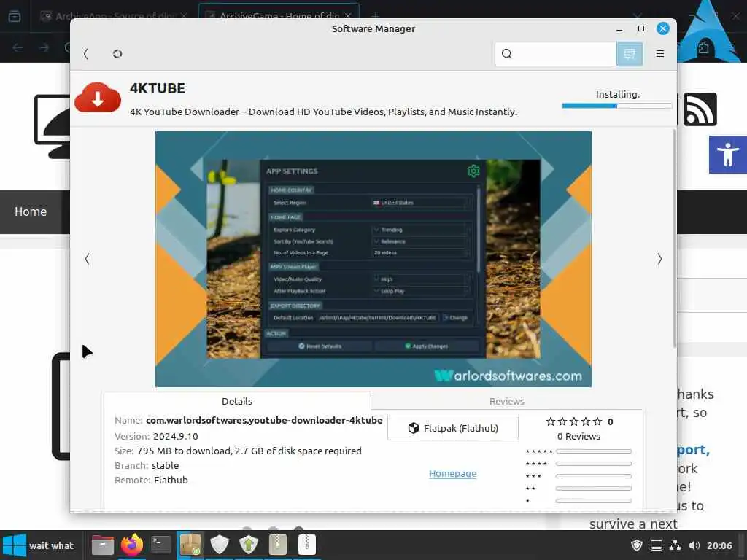
Task: Click the five-star rating distribution bar
Action: click(x=594, y=451)
